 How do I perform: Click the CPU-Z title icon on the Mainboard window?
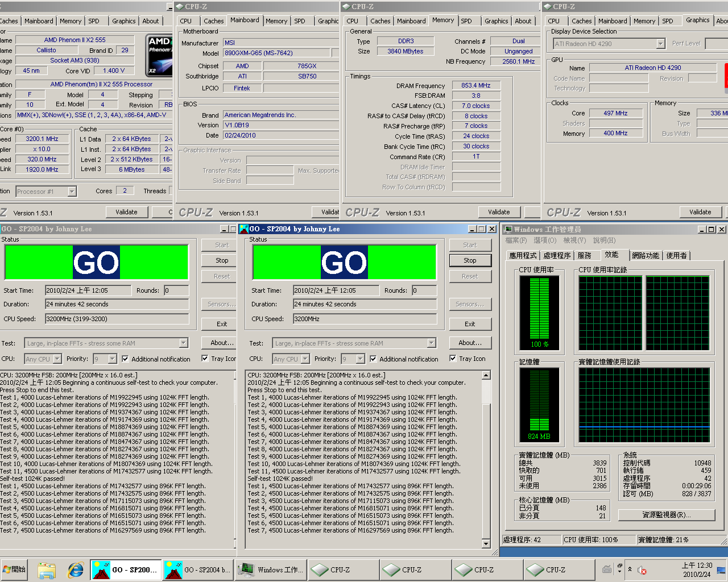179,7
